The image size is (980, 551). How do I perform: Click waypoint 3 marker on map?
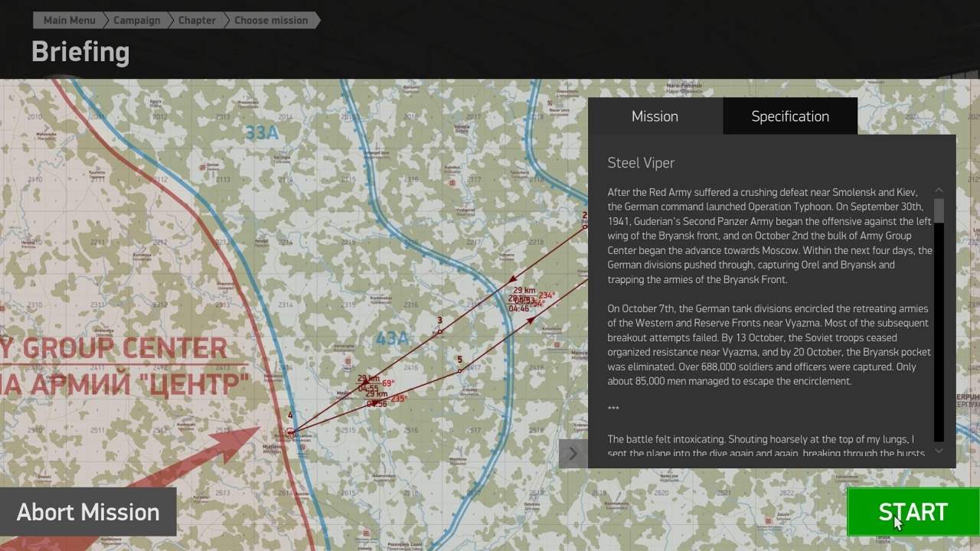(440, 331)
